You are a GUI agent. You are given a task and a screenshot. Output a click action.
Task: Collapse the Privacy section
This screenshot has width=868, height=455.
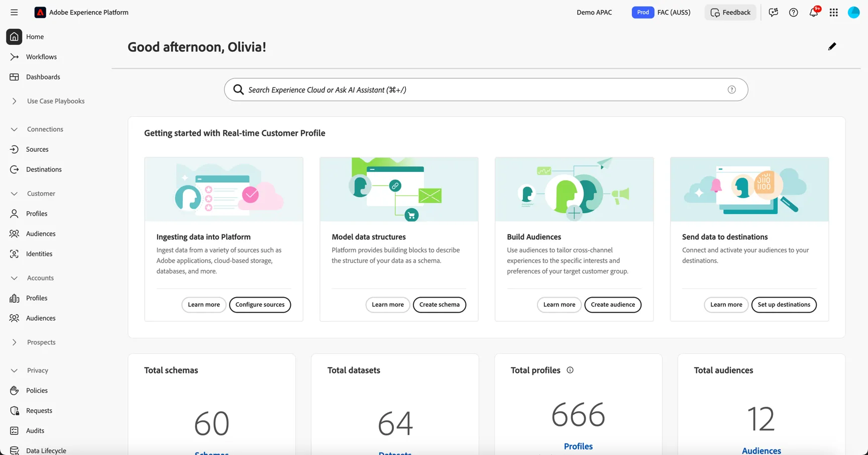pos(14,371)
